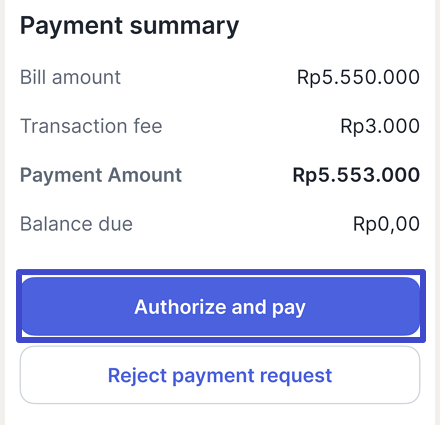This screenshot has width=440, height=425.
Task: Click the word "Authorize" on the blue button
Action: (180, 307)
